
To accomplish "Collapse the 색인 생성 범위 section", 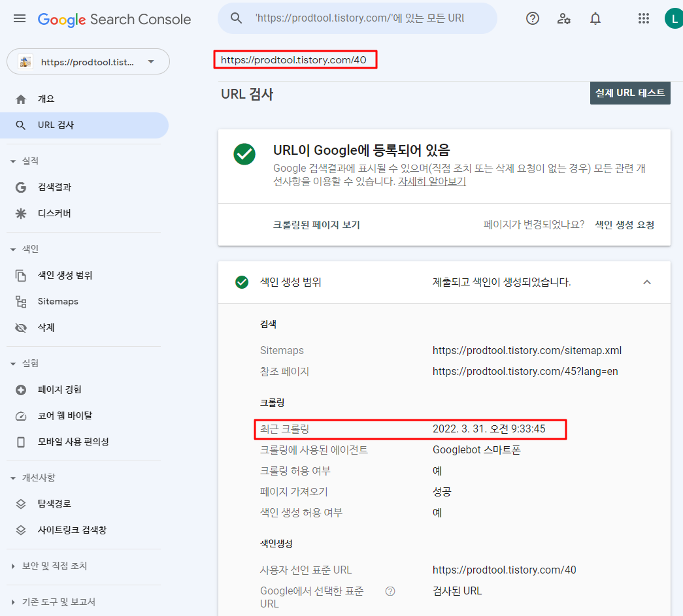I will pyautogui.click(x=646, y=282).
